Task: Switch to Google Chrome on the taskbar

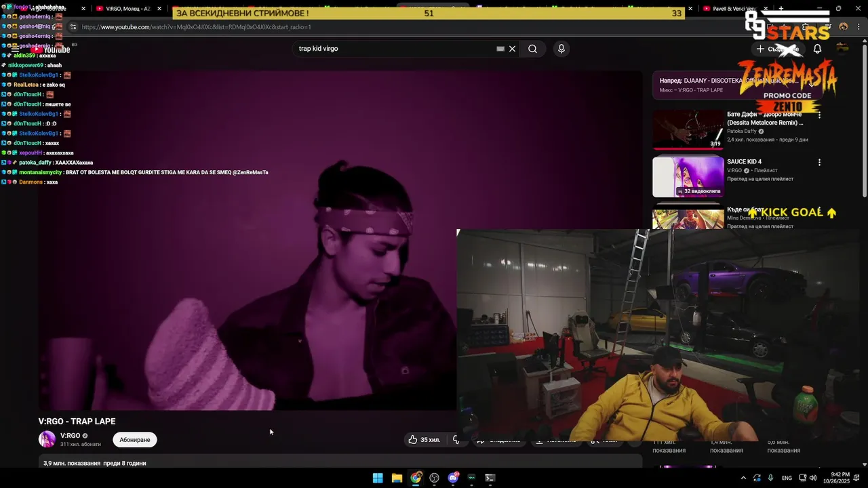Action: 416,478
